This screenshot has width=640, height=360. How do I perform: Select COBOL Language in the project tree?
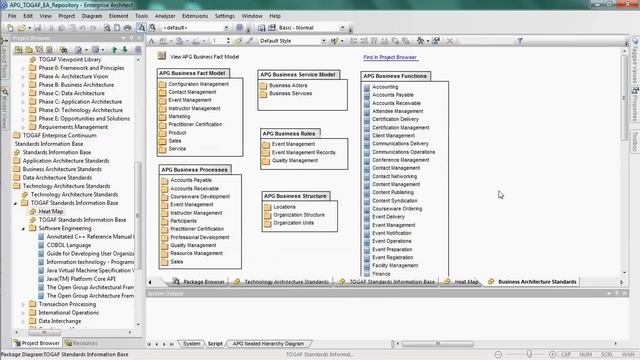(x=69, y=245)
